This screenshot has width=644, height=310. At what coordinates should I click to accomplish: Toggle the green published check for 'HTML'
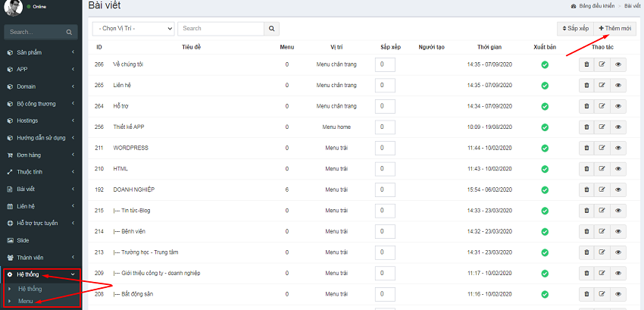(544, 169)
